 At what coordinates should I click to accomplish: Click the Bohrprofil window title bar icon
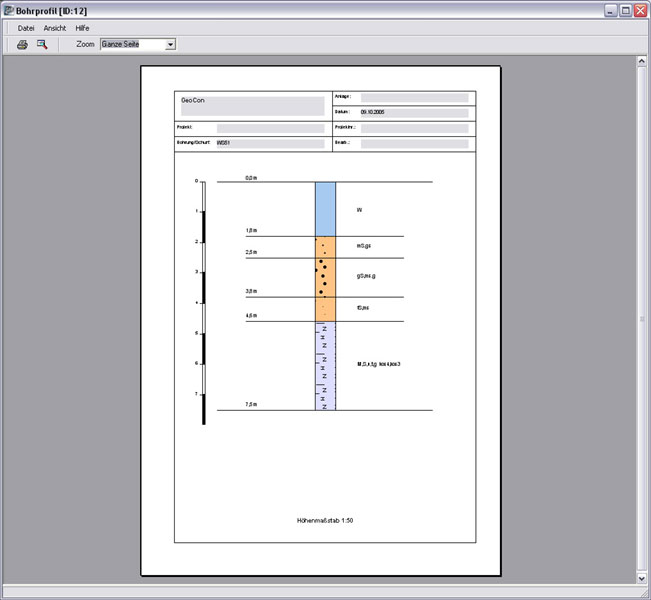coord(8,10)
